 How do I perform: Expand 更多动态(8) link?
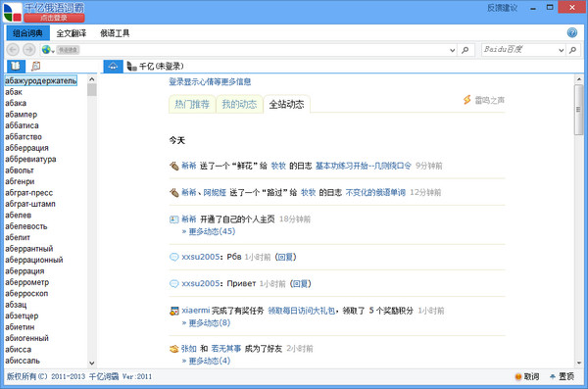tap(210, 323)
